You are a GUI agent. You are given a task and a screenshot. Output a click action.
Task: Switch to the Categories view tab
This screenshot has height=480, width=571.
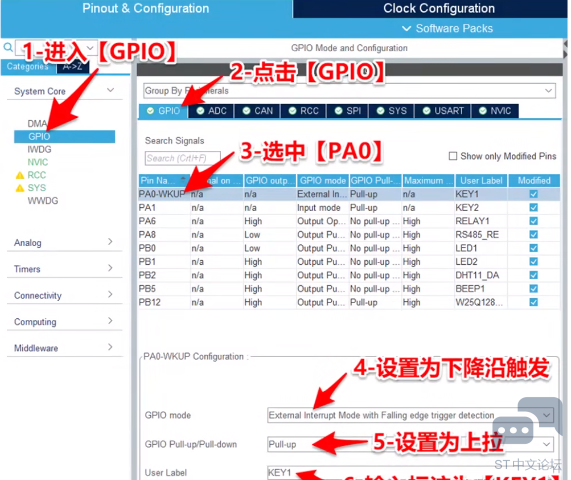point(28,67)
